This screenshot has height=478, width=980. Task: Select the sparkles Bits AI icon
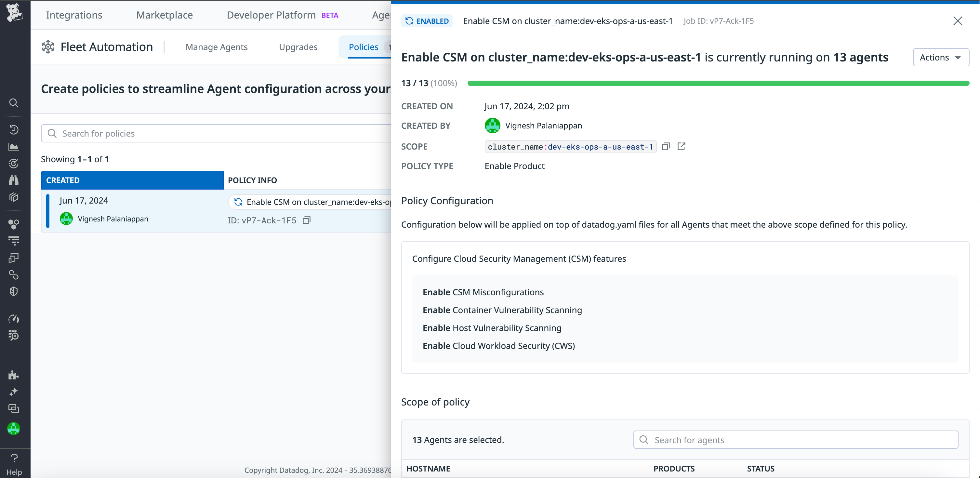tap(14, 391)
